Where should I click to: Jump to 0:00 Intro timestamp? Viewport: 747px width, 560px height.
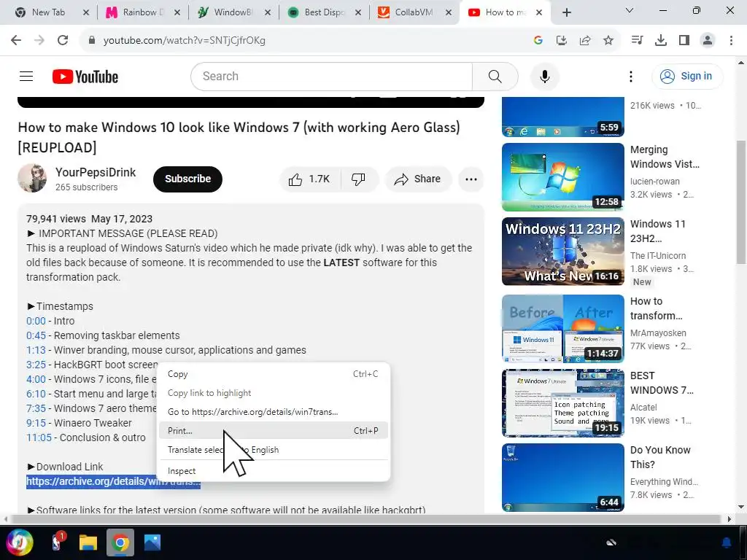click(x=36, y=321)
